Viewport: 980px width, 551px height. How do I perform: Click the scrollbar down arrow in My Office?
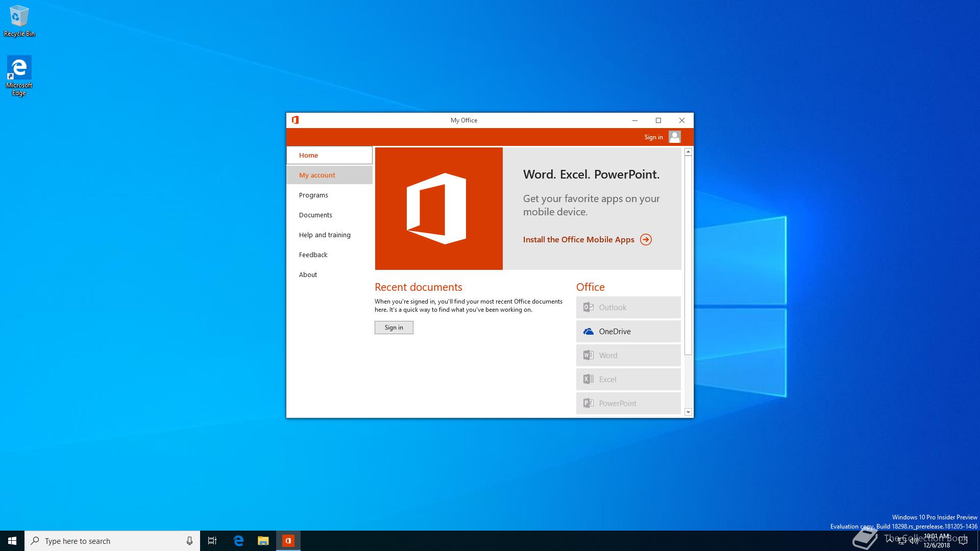click(688, 412)
